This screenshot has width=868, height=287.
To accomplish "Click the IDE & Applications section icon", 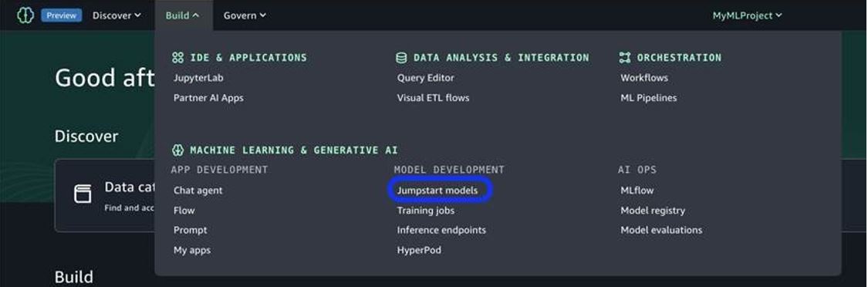I will pyautogui.click(x=177, y=58).
